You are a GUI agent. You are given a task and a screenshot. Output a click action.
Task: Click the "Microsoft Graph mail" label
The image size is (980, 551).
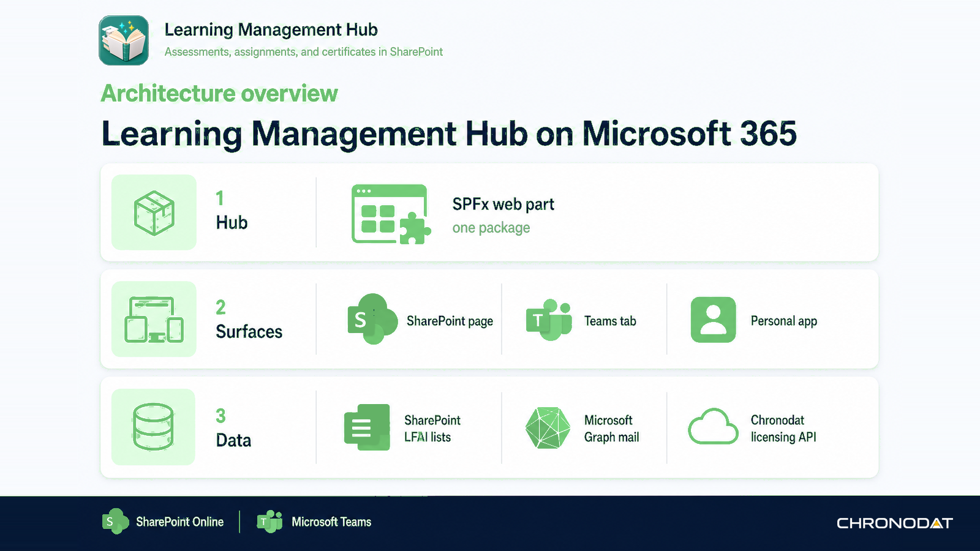[x=612, y=429]
